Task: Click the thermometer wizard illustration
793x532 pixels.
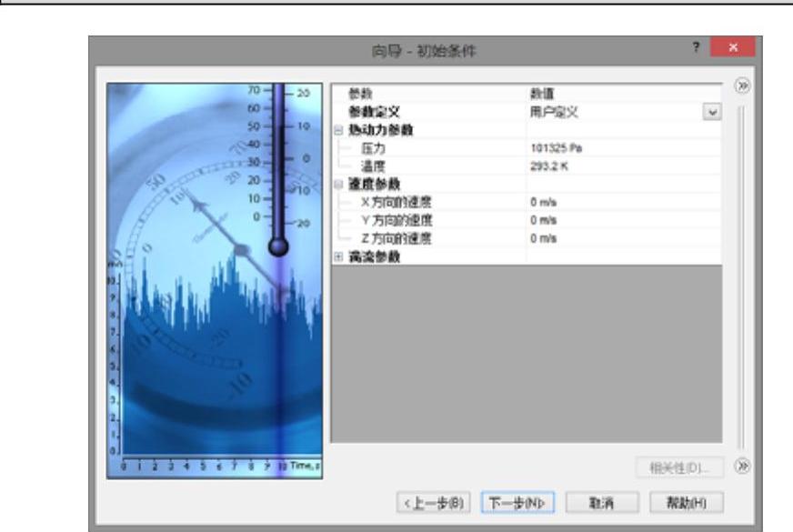Action: (215, 281)
